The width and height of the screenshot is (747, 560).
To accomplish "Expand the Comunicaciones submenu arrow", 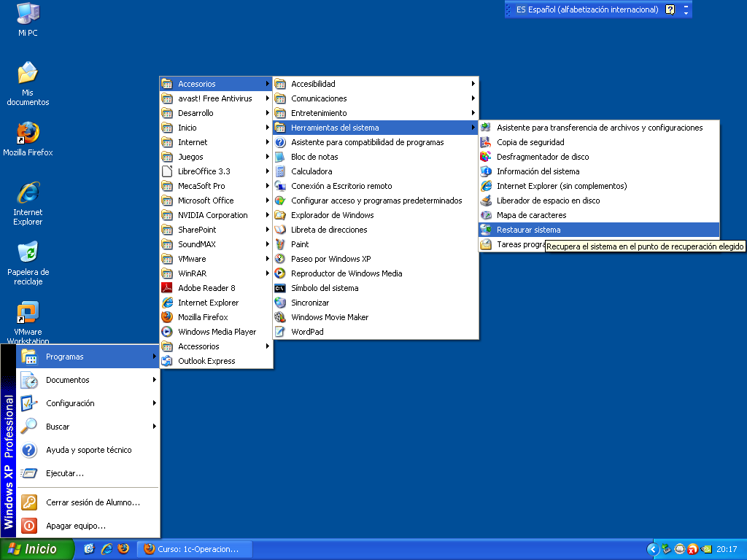I will click(473, 98).
